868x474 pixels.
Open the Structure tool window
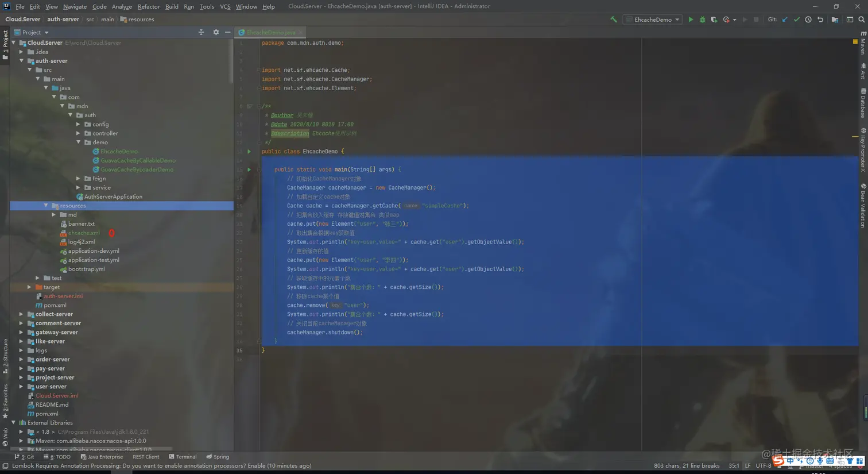pos(5,356)
